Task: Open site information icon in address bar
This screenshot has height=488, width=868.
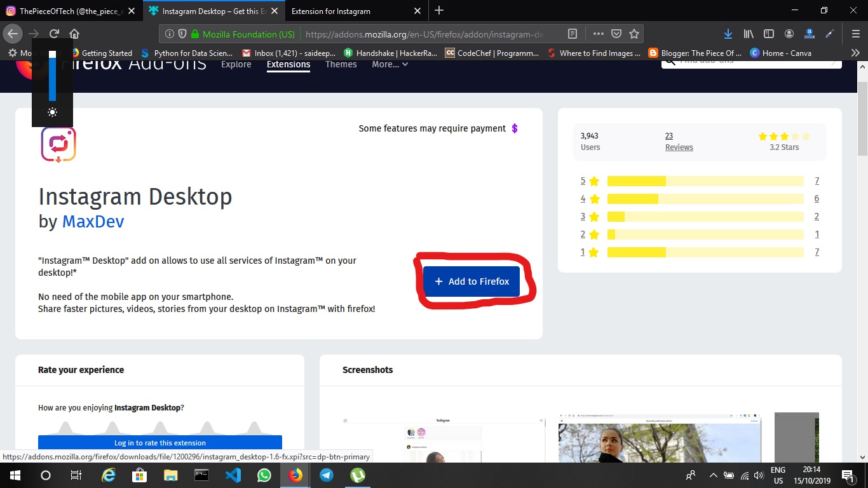Action: point(169,34)
